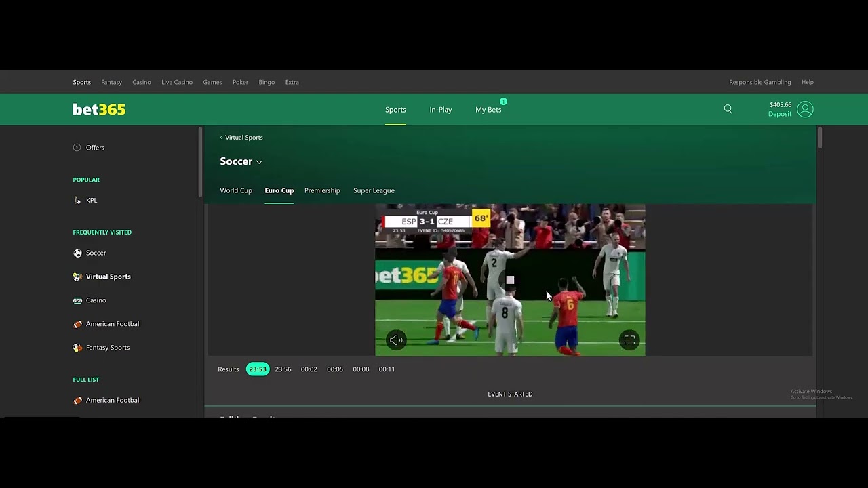Open Soccer in Frequently Visited
The image size is (868, 488).
tap(96, 253)
